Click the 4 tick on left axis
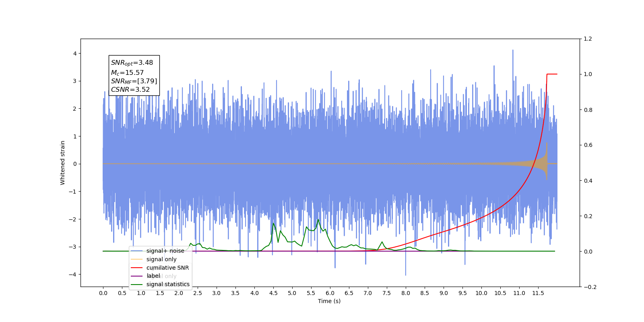Image resolution: width=644 pixels, height=322 pixels. coord(75,54)
